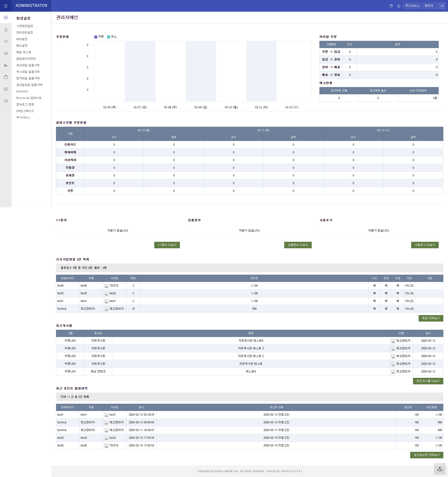Click the 부가서비스 header button
The width and height of the screenshot is (448, 477).
click(x=412, y=6)
